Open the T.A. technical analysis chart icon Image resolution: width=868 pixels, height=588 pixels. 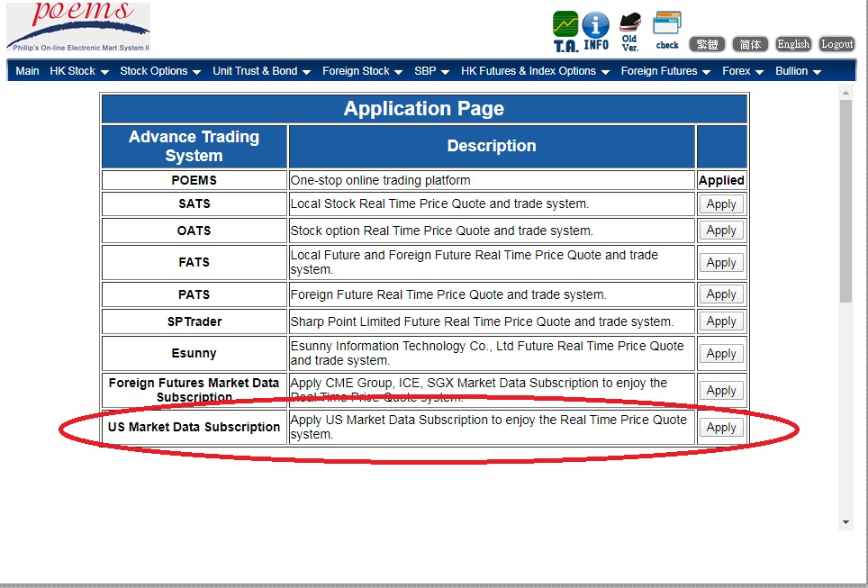tap(565, 31)
